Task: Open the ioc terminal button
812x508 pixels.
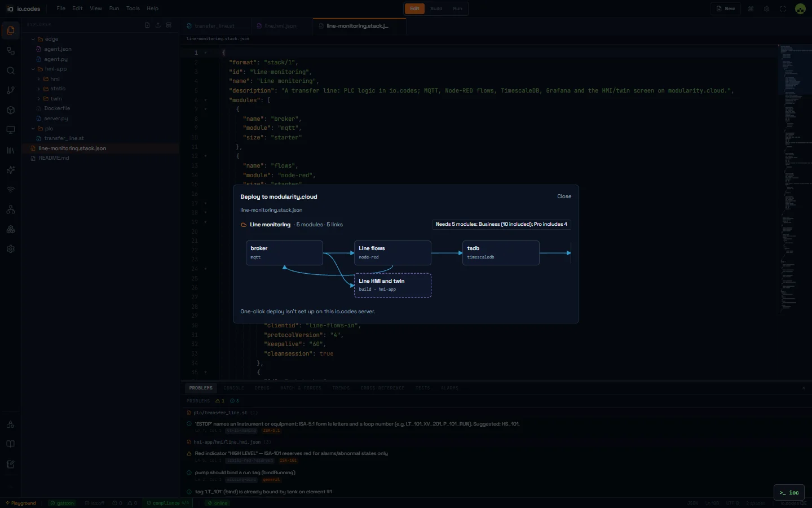Action: [789, 493]
